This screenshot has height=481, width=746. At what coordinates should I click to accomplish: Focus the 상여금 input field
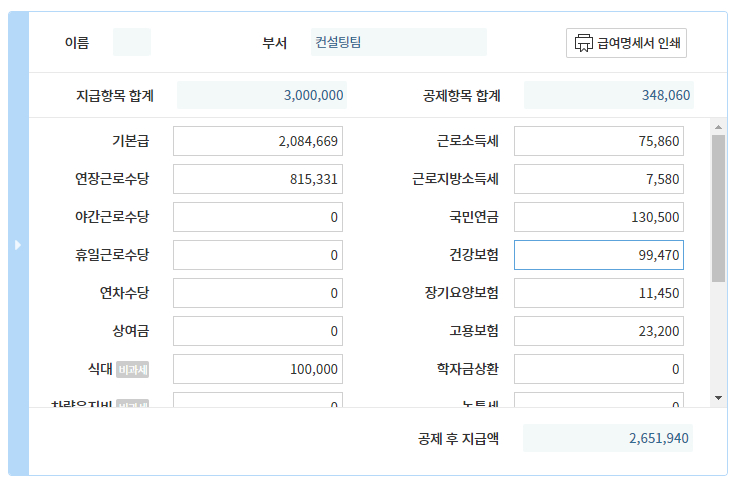click(258, 331)
